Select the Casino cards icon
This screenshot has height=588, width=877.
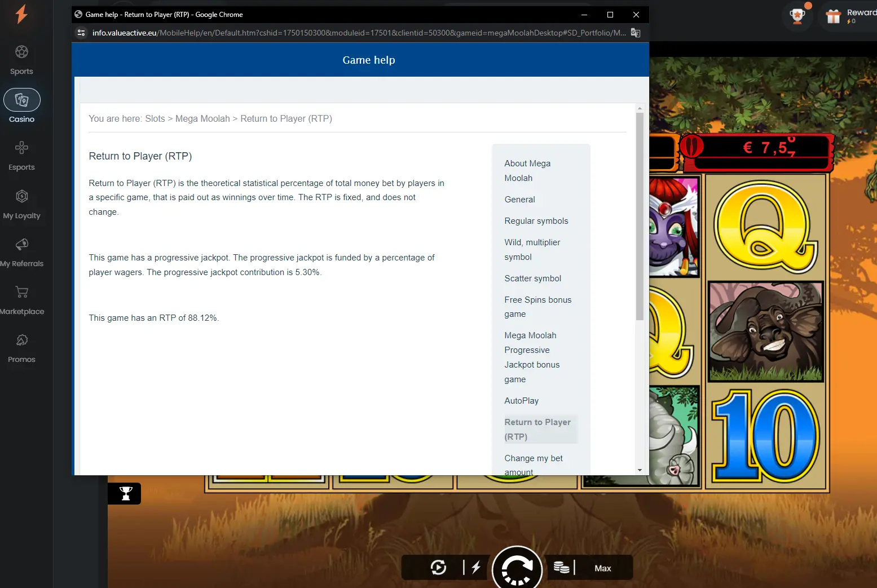(22, 100)
